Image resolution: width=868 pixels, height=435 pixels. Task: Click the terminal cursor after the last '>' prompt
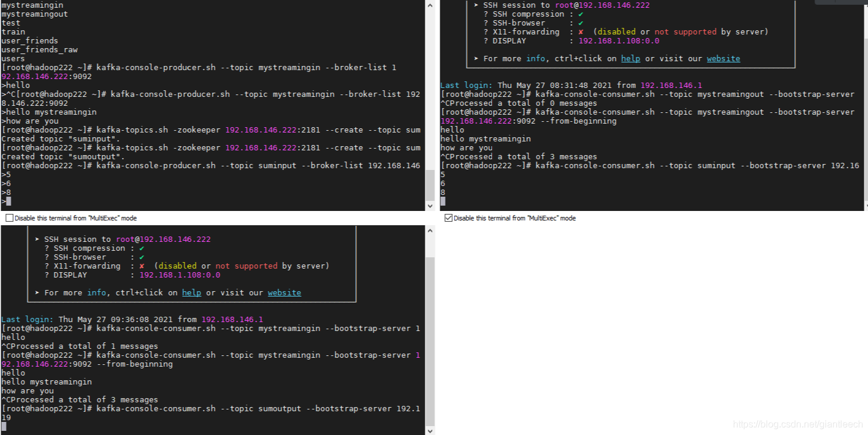(8, 201)
